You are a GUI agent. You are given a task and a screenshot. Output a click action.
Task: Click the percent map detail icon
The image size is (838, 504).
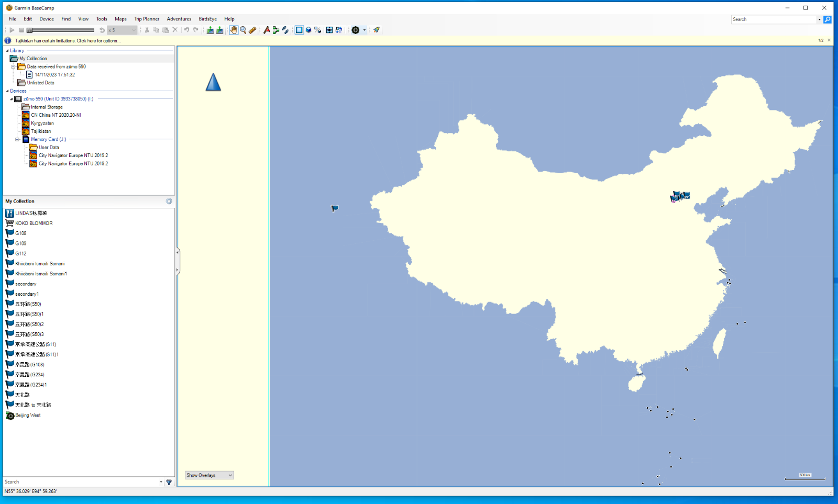tap(318, 30)
